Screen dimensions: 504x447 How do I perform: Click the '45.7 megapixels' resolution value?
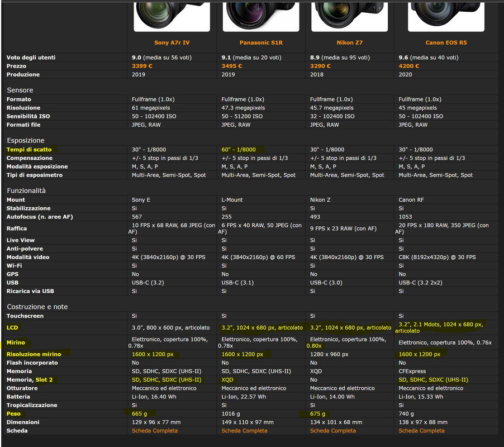pyautogui.click(x=332, y=108)
